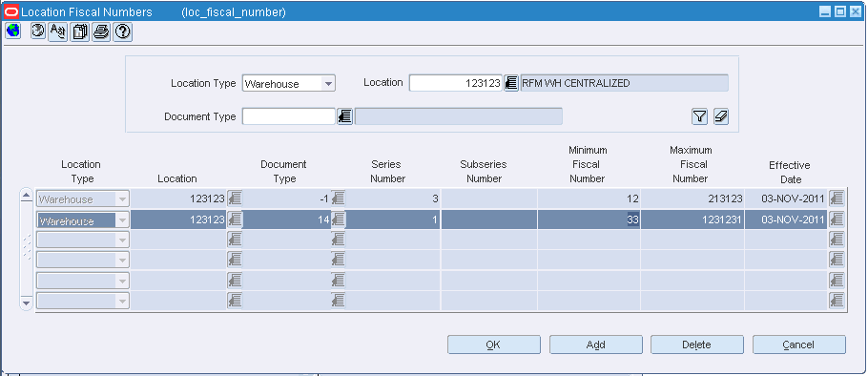Select the Maximum Fiscal Number cell showing 1231231

[x=692, y=219]
